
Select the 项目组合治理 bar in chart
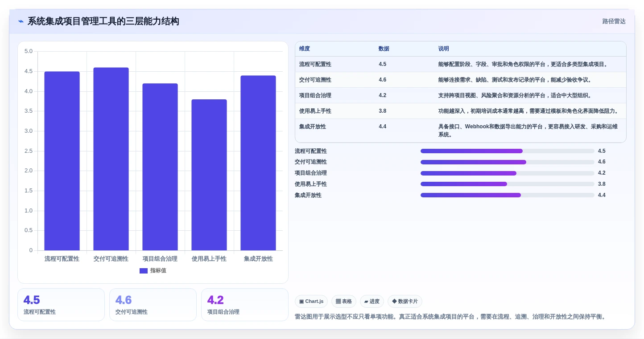(160, 167)
